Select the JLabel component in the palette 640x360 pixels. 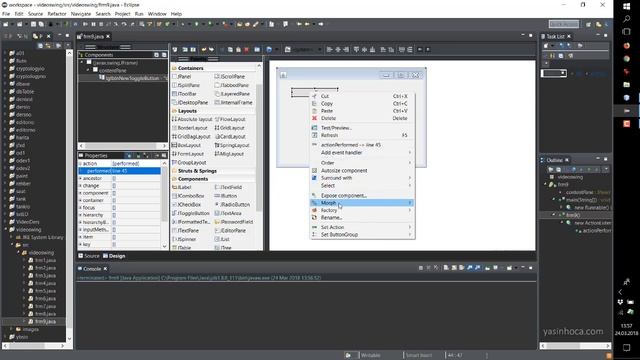click(182, 187)
